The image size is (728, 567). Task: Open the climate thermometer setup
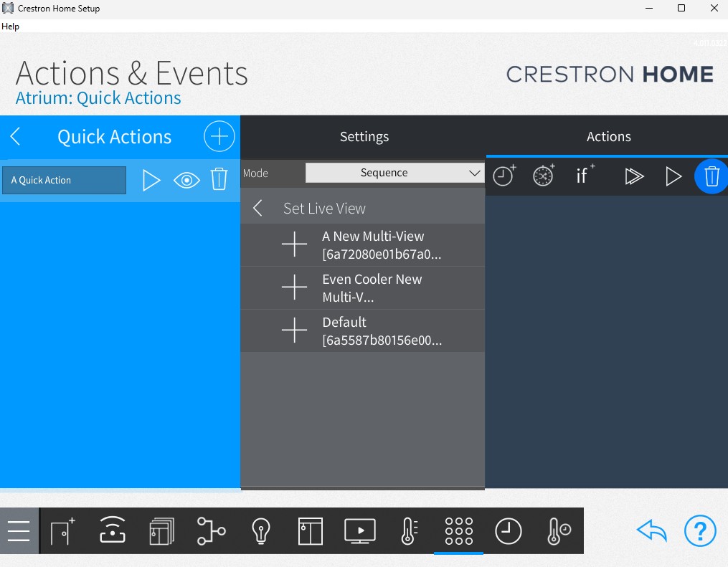[x=409, y=531]
